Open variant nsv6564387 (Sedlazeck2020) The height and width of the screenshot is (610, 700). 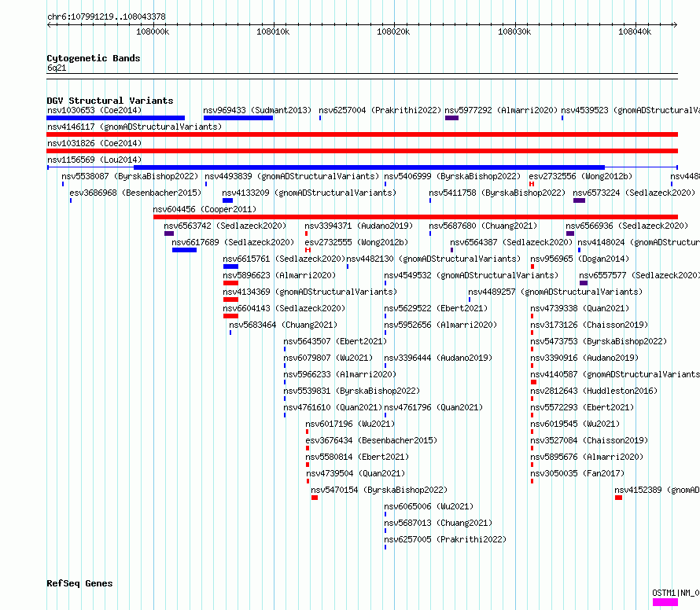(x=511, y=242)
